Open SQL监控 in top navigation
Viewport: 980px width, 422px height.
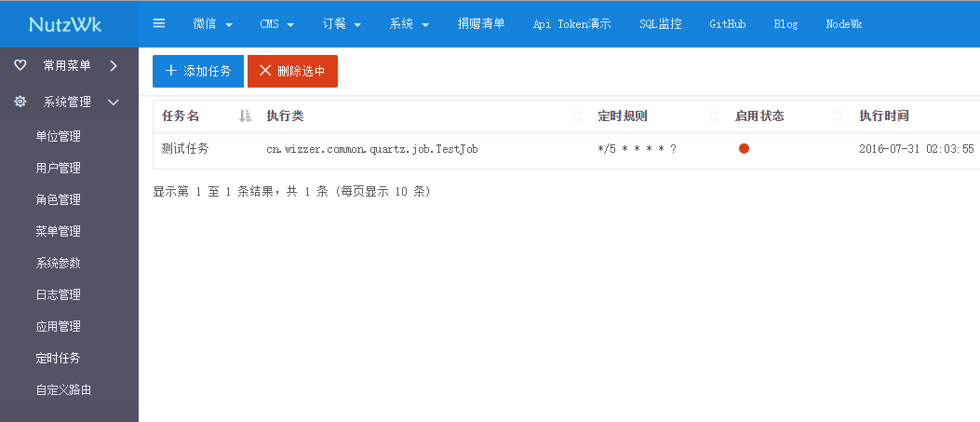point(661,24)
